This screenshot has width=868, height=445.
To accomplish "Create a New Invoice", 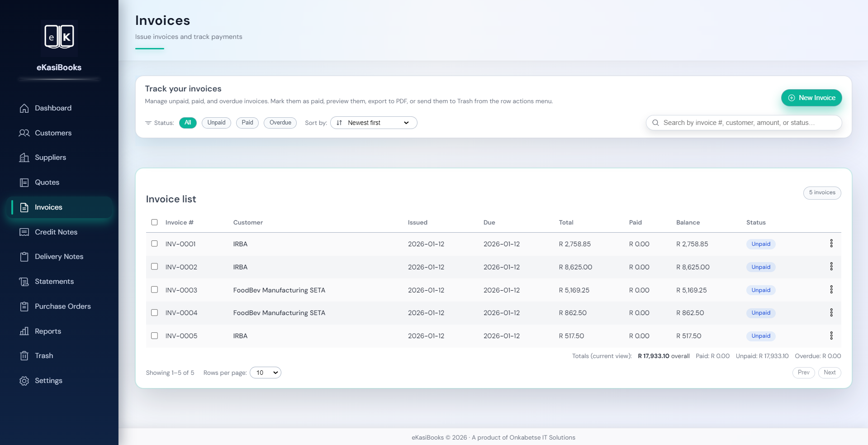I will [811, 98].
